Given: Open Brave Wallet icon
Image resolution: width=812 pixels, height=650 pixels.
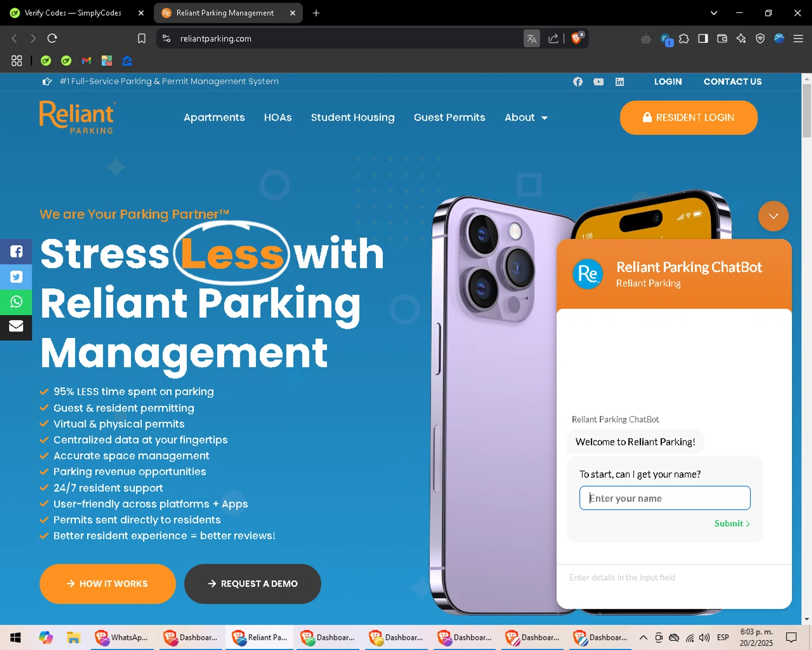Looking at the screenshot, I should 722,38.
